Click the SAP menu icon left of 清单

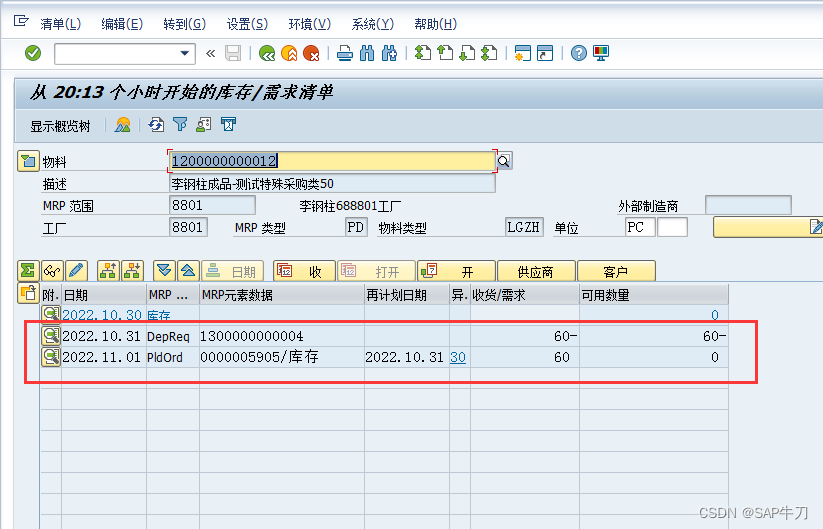[21, 21]
